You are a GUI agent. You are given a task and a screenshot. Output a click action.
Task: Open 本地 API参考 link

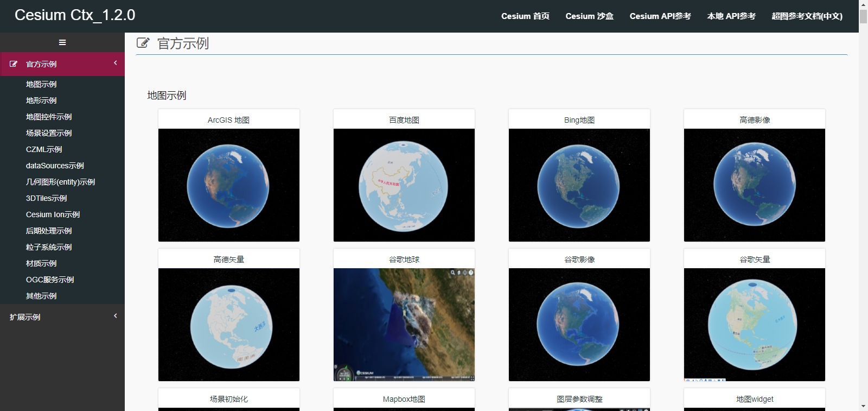pos(731,16)
